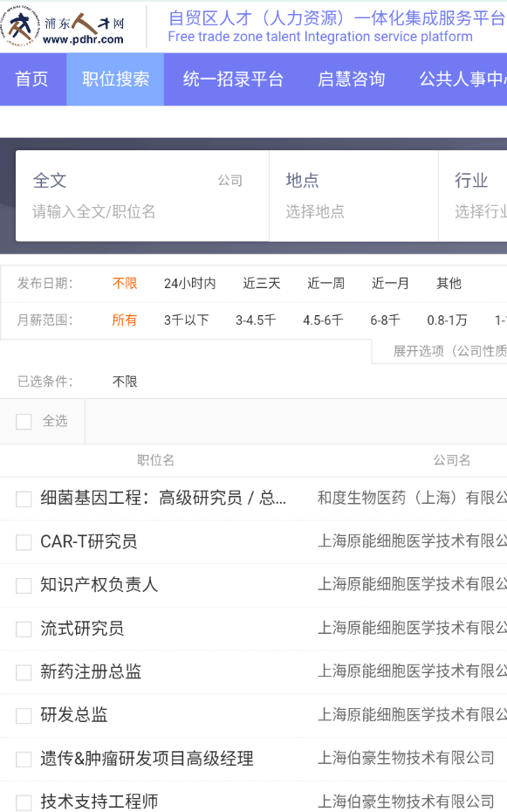507x812 pixels.
Task: Expand 展开选项 more filters
Action: tap(449, 351)
